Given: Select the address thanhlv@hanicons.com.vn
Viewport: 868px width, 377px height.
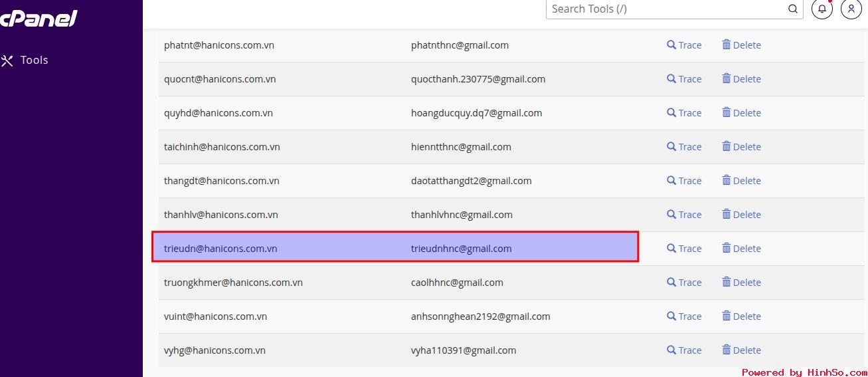Looking at the screenshot, I should click(221, 215).
